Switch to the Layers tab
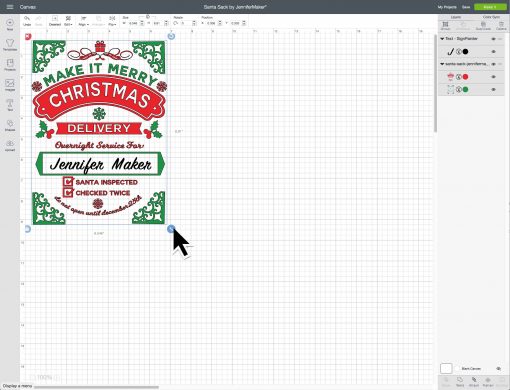 (456, 17)
